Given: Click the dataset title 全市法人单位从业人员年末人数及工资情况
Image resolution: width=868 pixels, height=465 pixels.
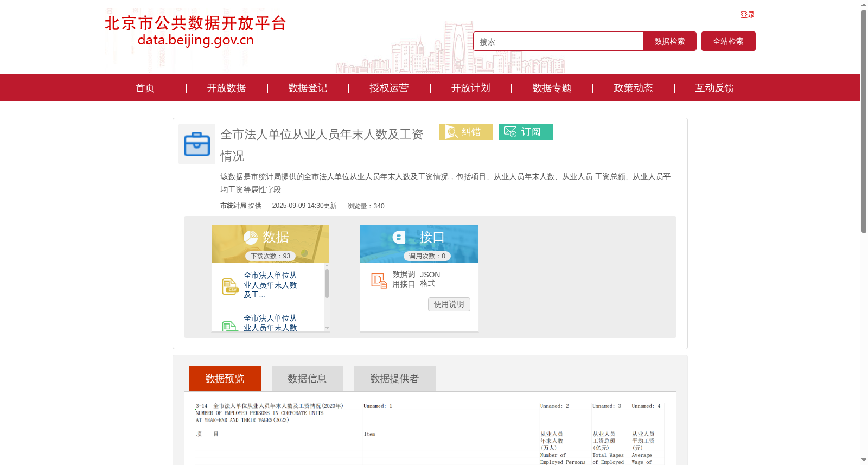Looking at the screenshot, I should tap(322, 145).
